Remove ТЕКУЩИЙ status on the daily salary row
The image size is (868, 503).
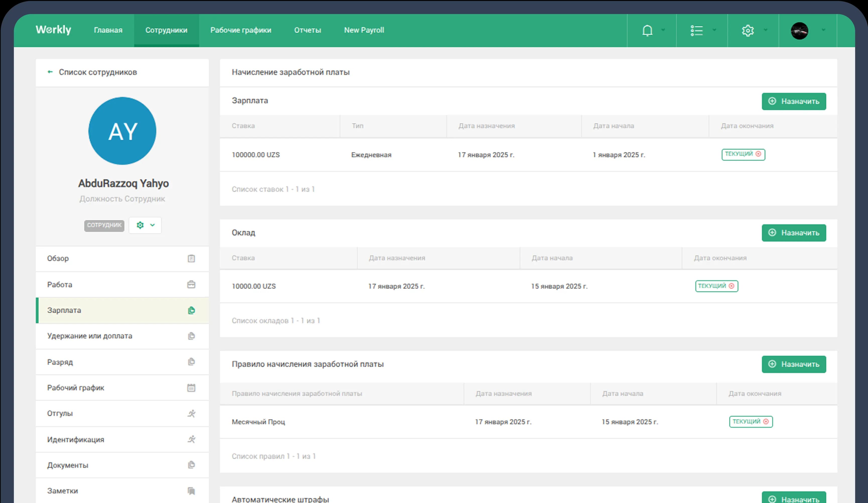click(x=758, y=154)
